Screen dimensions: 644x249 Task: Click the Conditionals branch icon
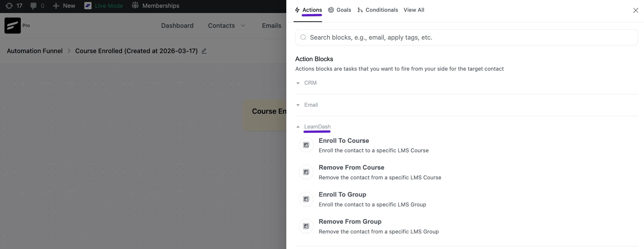pyautogui.click(x=360, y=10)
